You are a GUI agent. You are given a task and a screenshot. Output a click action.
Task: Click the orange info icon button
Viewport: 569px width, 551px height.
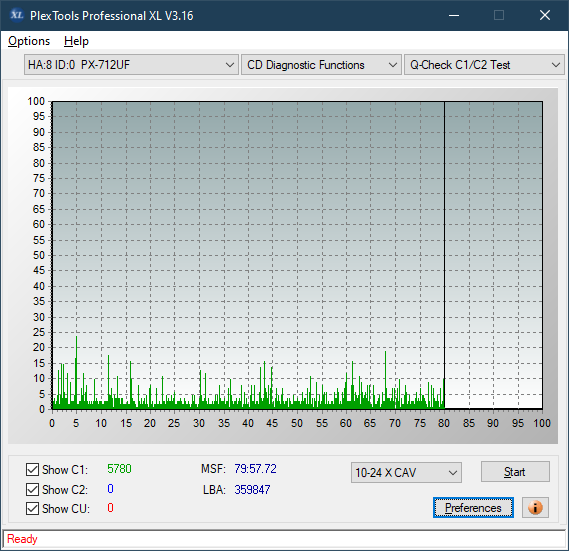[x=535, y=507]
